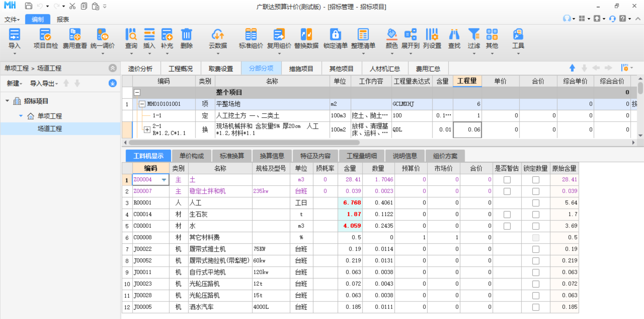644x319 pixels.
Task: Click the 云数据 cloud icon
Action: 218,35
